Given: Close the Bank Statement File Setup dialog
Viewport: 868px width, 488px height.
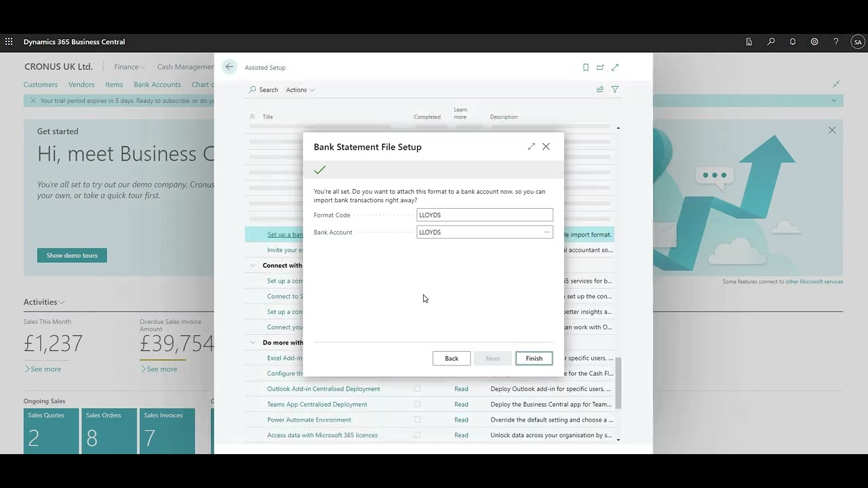Looking at the screenshot, I should coord(546,146).
